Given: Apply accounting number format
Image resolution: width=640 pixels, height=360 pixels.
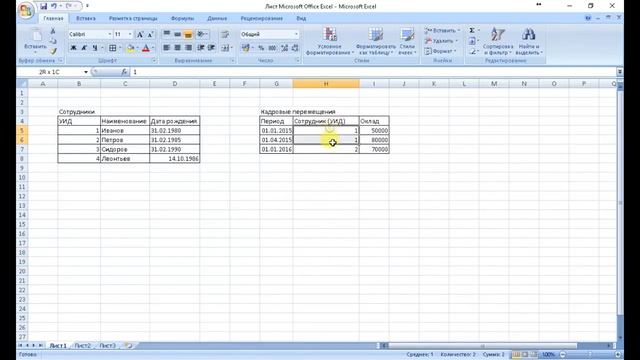Looking at the screenshot, I should pos(245,48).
